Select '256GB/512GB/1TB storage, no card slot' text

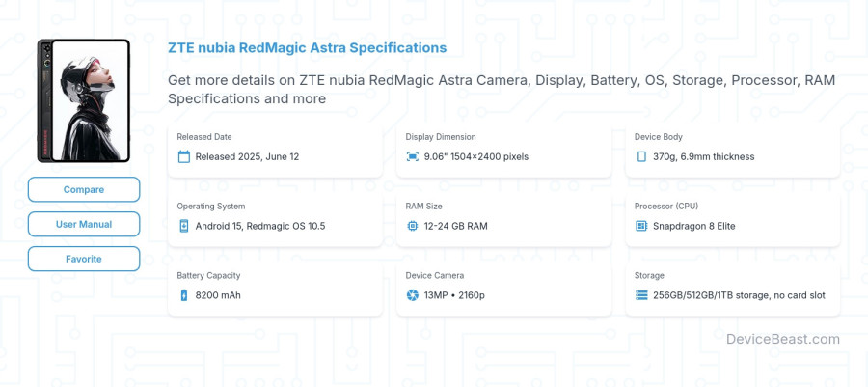739,295
